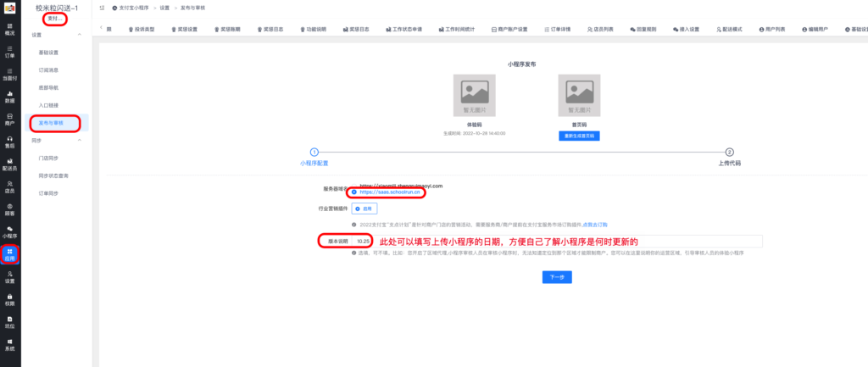Switch to the 奖惩设置 tab
Image resolution: width=868 pixels, height=367 pixels.
(x=184, y=28)
